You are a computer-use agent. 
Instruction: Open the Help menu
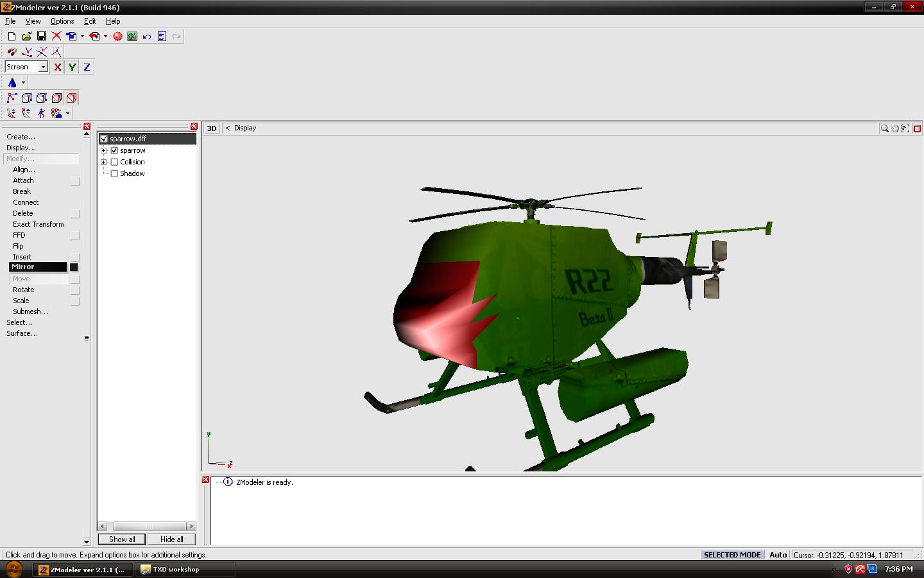pos(113,21)
